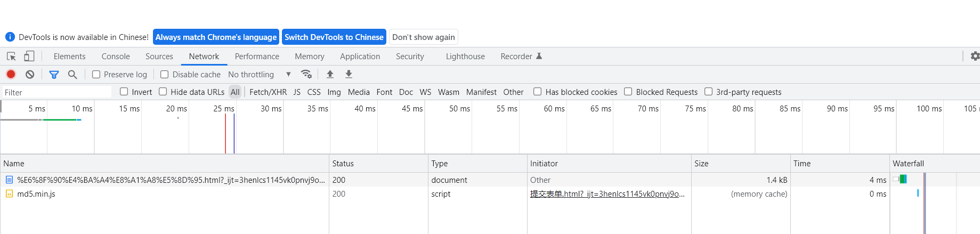Focus the Filter text input
This screenshot has width=980, height=234.
pos(56,92)
